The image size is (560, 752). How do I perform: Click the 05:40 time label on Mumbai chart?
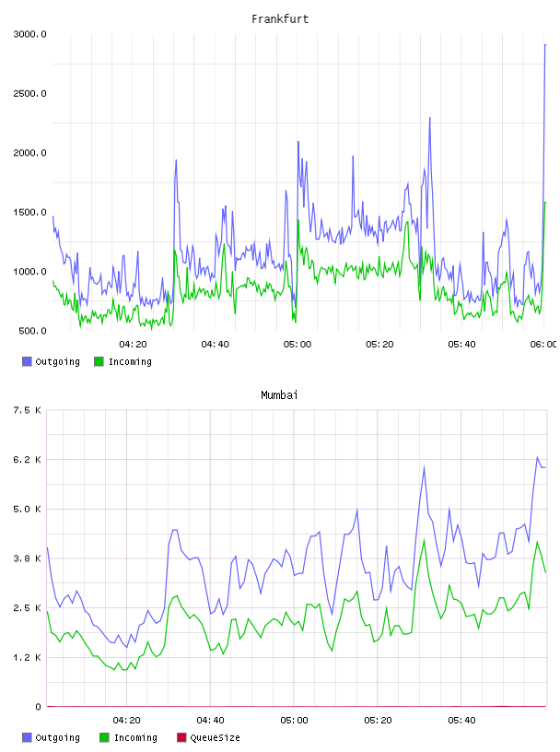[x=461, y=721]
